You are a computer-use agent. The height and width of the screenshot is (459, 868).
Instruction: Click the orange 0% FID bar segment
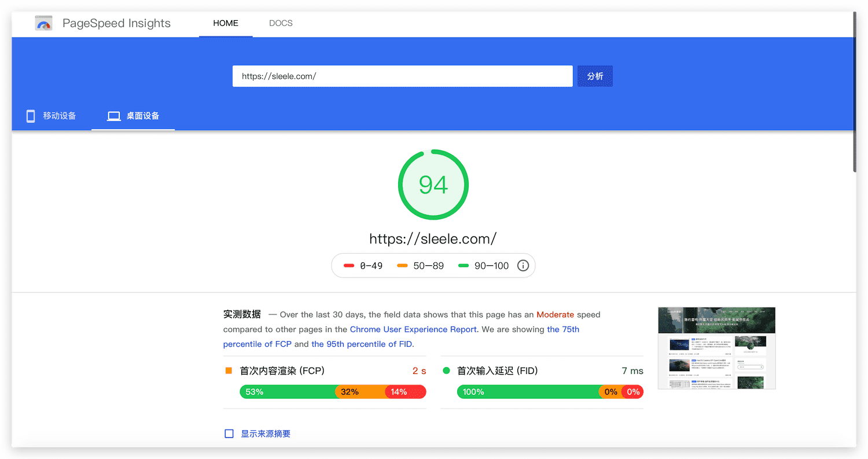tap(610, 392)
